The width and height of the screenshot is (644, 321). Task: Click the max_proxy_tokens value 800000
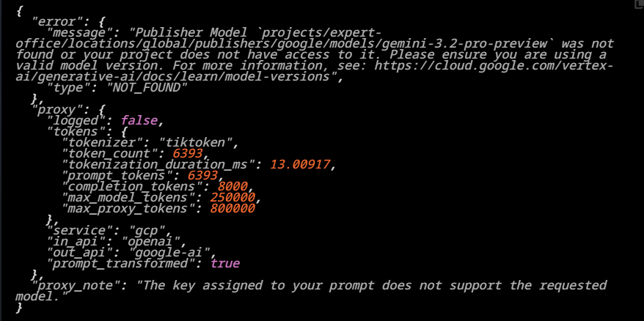tap(233, 208)
